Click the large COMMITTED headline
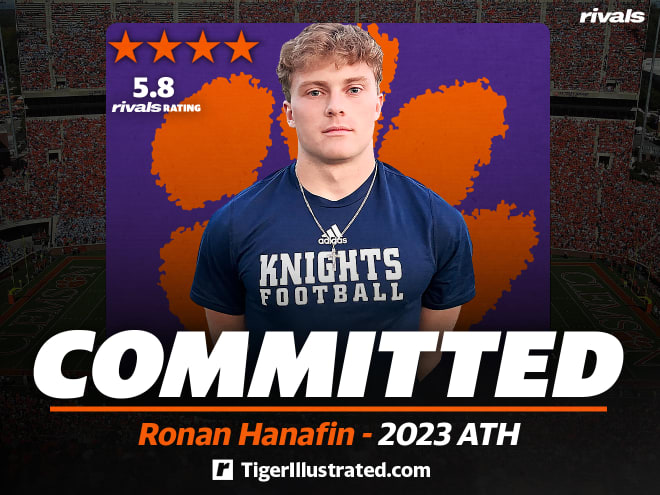The width and height of the screenshot is (660, 495). pos(328,365)
